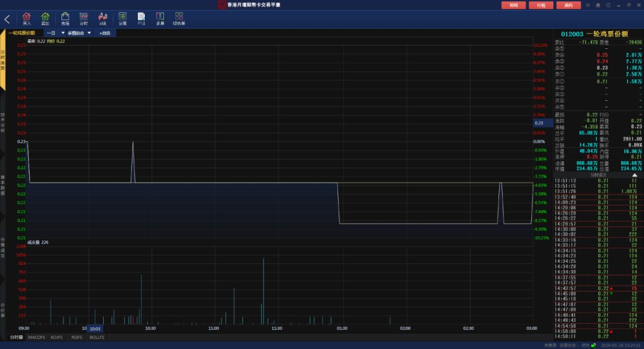This screenshot has height=349, width=644.
Task: Go back with the left arrow icon
Action: click(7, 19)
